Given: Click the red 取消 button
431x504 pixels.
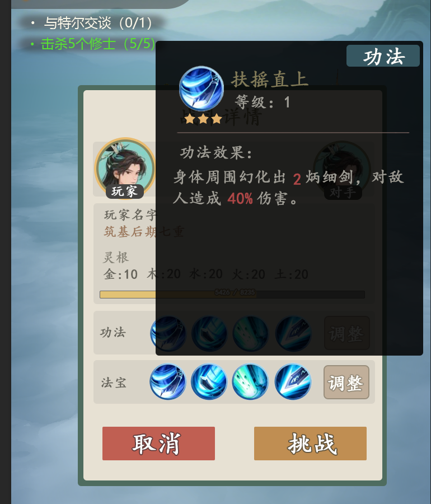Looking at the screenshot, I should coord(158,444).
